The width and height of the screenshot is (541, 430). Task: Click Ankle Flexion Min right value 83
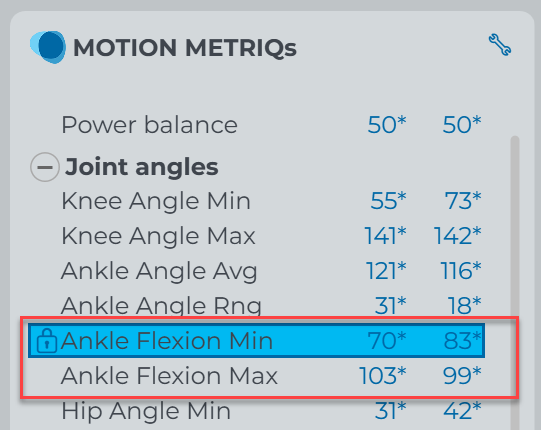click(x=462, y=341)
